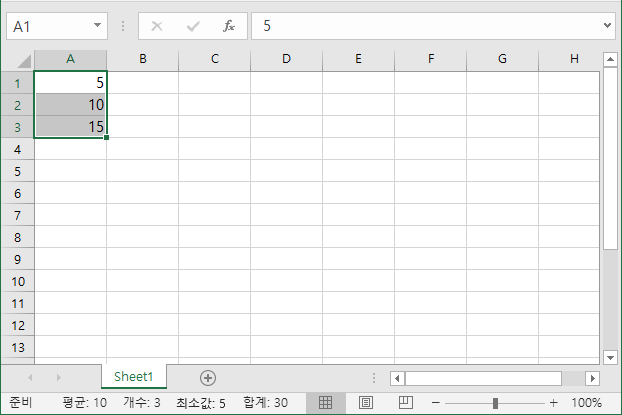The height and width of the screenshot is (415, 622).
Task: Select the Sheet1 tab
Action: coord(134,377)
